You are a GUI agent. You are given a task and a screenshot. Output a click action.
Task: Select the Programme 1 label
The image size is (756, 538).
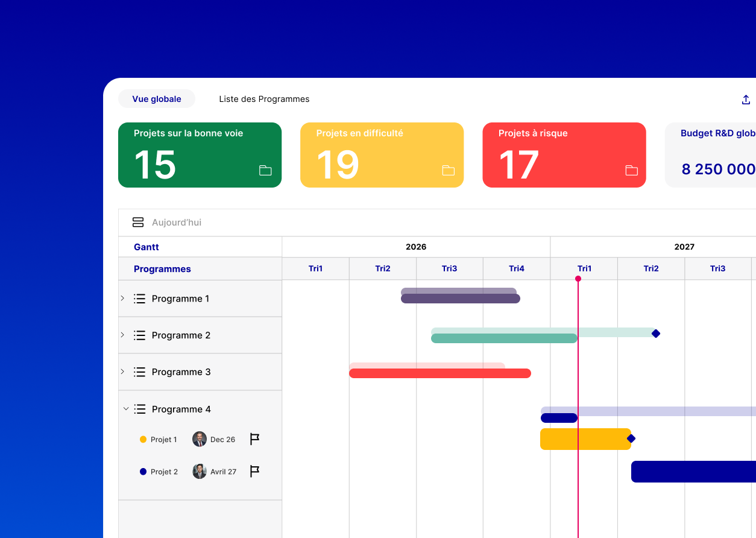[180, 299]
